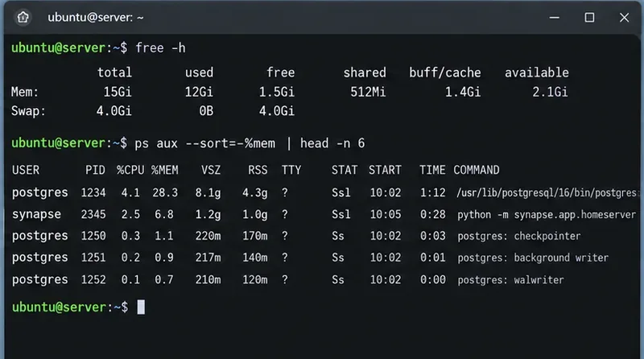Image resolution: width=644 pixels, height=359 pixels.
Task: Select the 'shared' column header
Action: click(365, 72)
